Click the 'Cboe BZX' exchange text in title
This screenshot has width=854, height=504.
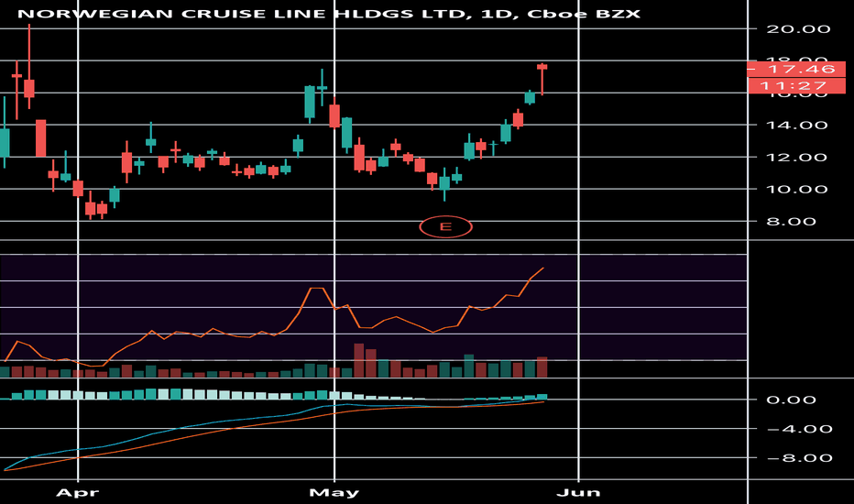(x=584, y=14)
